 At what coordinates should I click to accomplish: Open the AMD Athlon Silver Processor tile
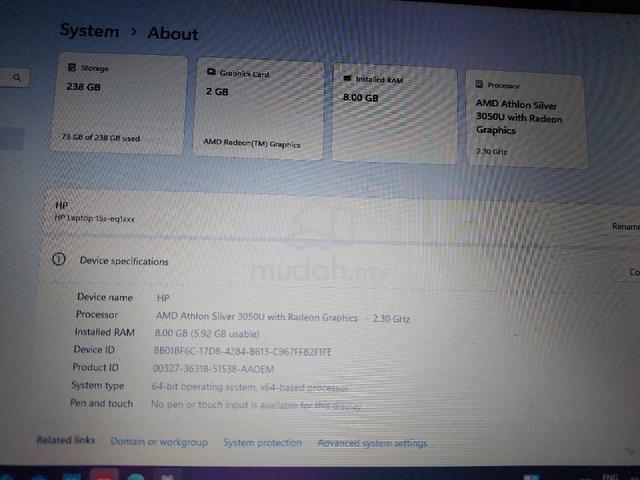[527, 119]
